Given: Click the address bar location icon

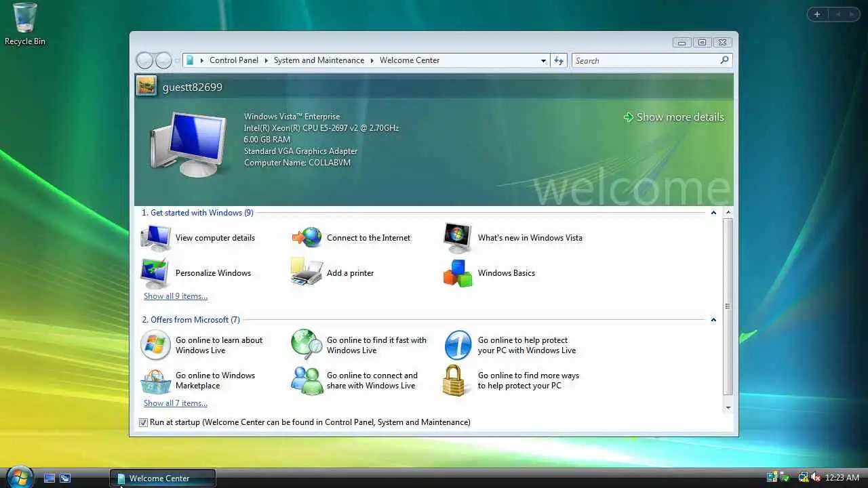Looking at the screenshot, I should (190, 60).
